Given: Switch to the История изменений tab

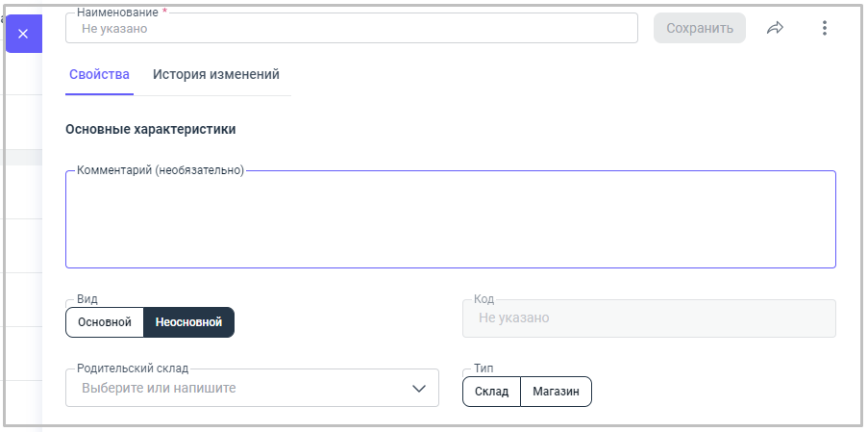Looking at the screenshot, I should coord(216,74).
